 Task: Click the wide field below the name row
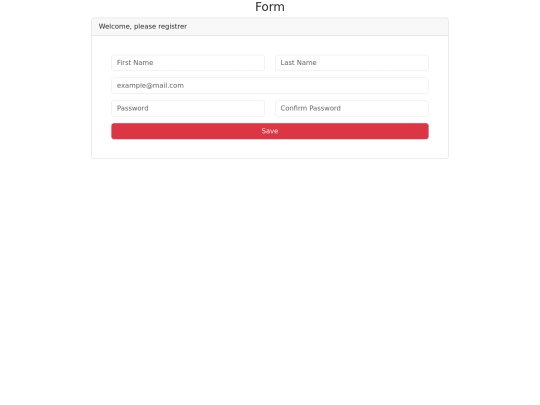[x=270, y=85]
